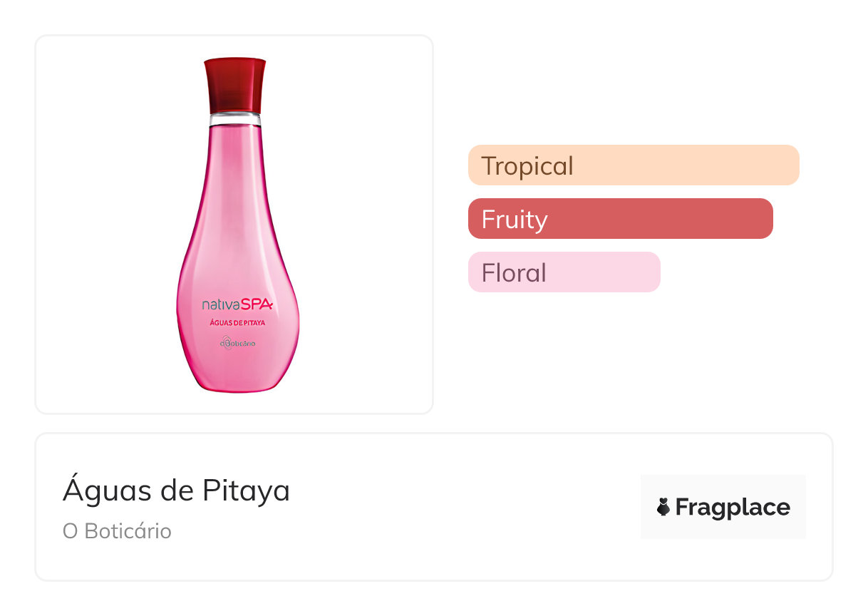Click the red bottle cap
Image resolution: width=868 pixels, height=616 pixels.
coord(234,82)
